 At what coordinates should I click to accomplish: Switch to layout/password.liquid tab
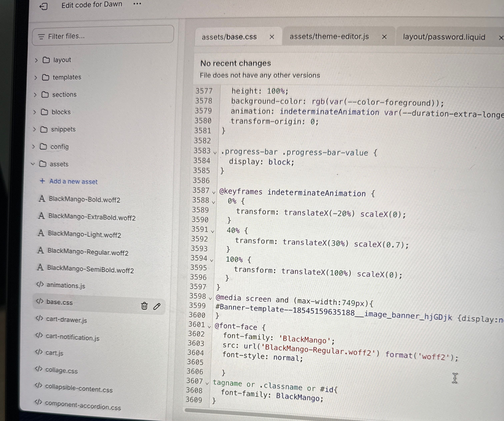click(x=444, y=37)
